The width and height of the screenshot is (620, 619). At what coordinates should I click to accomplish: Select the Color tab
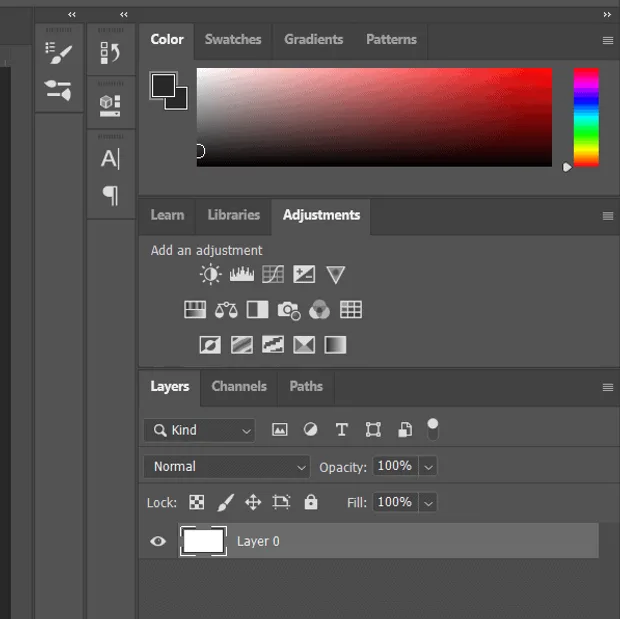(x=167, y=40)
